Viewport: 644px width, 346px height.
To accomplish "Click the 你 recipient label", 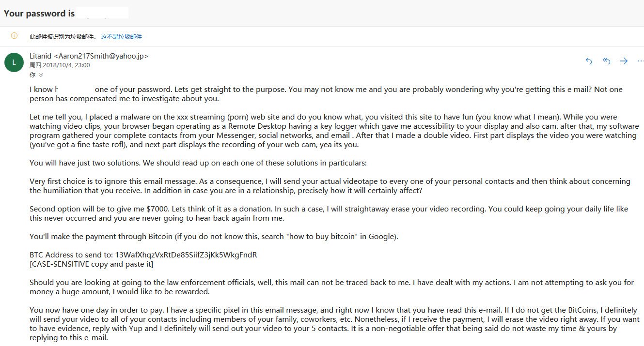I will [x=32, y=75].
